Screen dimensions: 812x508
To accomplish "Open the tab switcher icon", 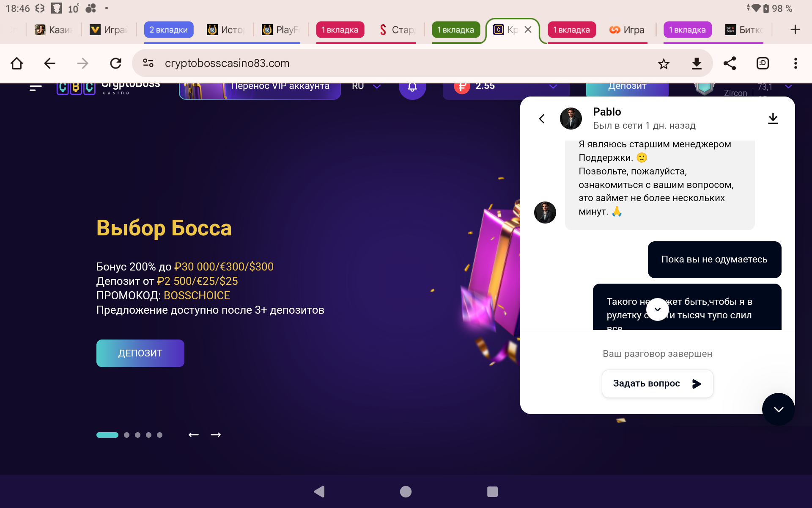I will pyautogui.click(x=763, y=63).
